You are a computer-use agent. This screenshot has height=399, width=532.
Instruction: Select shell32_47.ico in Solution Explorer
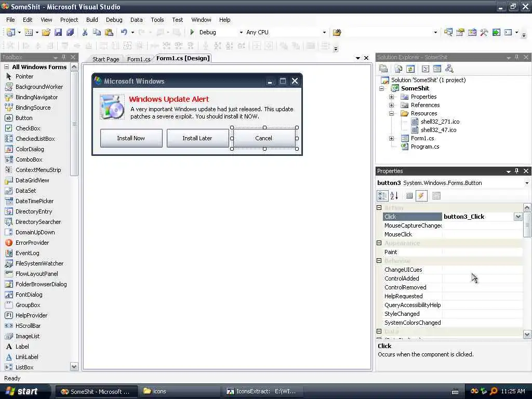[438, 130]
